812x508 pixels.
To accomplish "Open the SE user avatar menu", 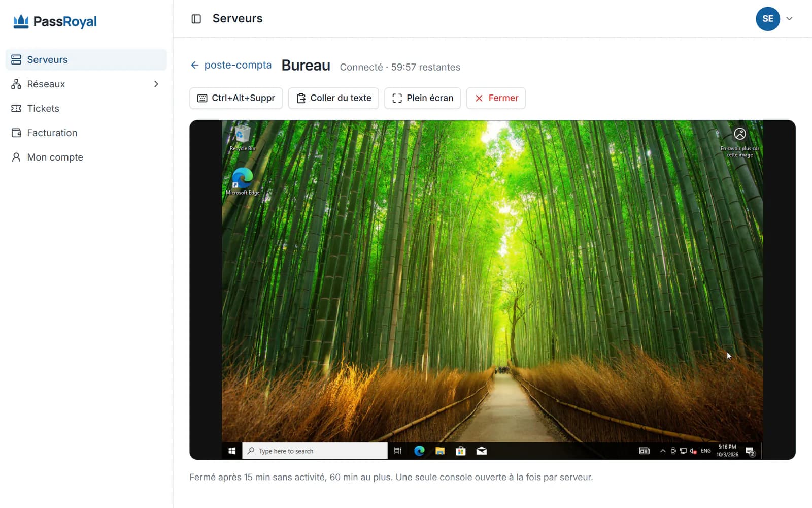I will (x=767, y=19).
